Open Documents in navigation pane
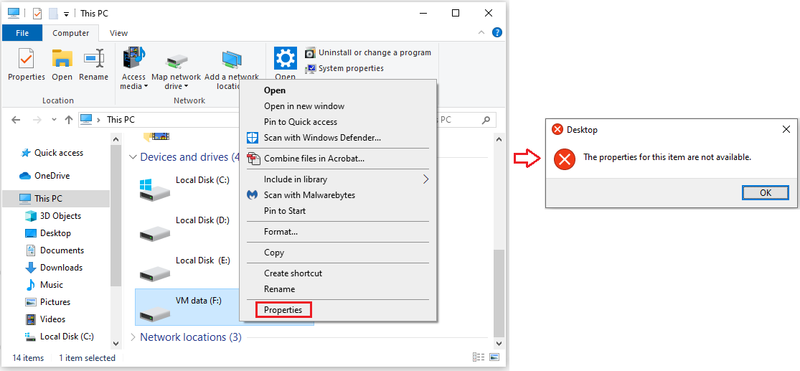Viewport: 800px width, 371px height. click(54, 251)
